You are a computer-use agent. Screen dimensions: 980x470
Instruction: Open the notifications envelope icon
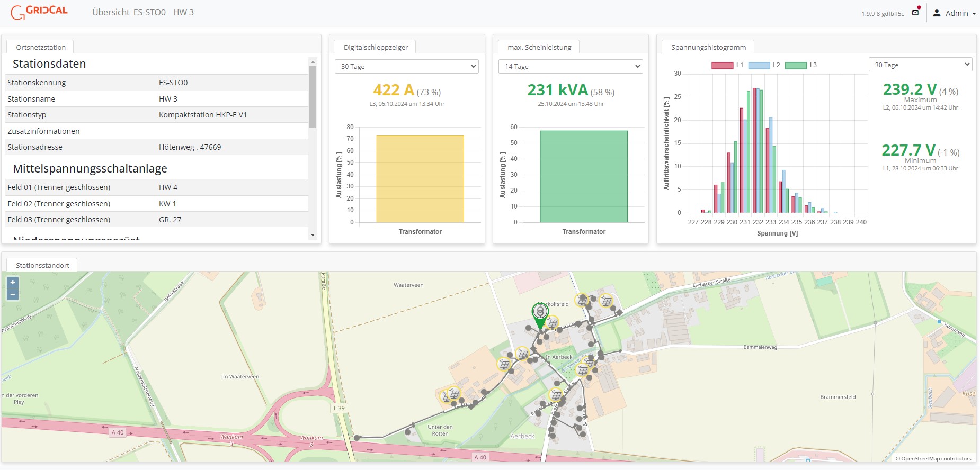pyautogui.click(x=915, y=13)
